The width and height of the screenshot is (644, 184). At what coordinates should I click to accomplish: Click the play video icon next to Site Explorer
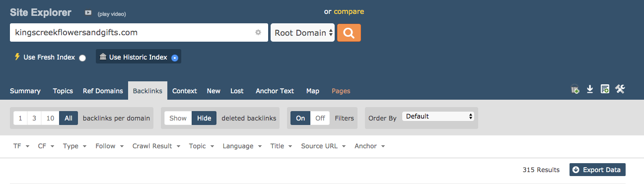tap(88, 12)
